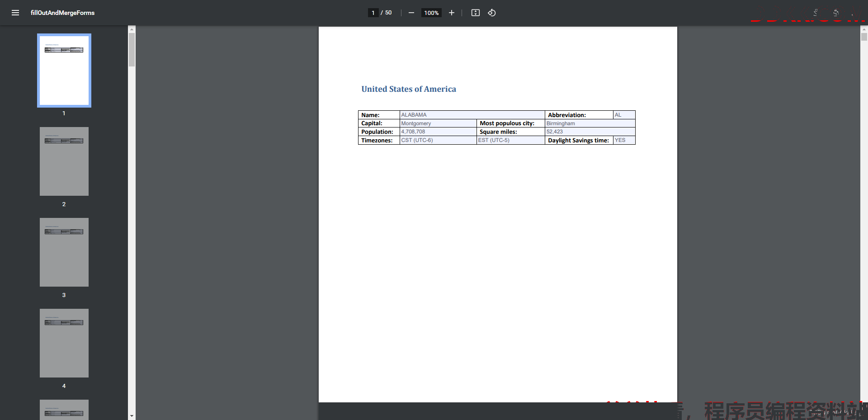Click the current page number field

pyautogui.click(x=373, y=13)
